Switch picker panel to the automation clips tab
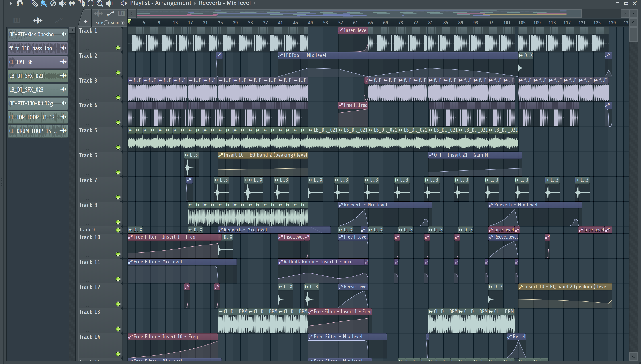The height and width of the screenshot is (364, 641). click(59, 20)
